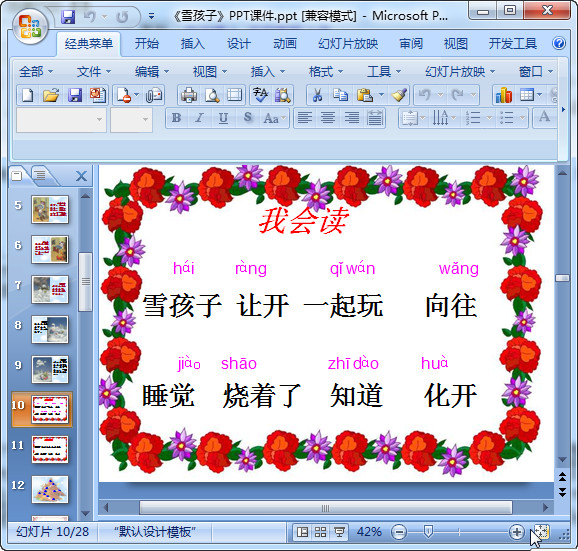Select slide 8 thumbnail

[50, 329]
